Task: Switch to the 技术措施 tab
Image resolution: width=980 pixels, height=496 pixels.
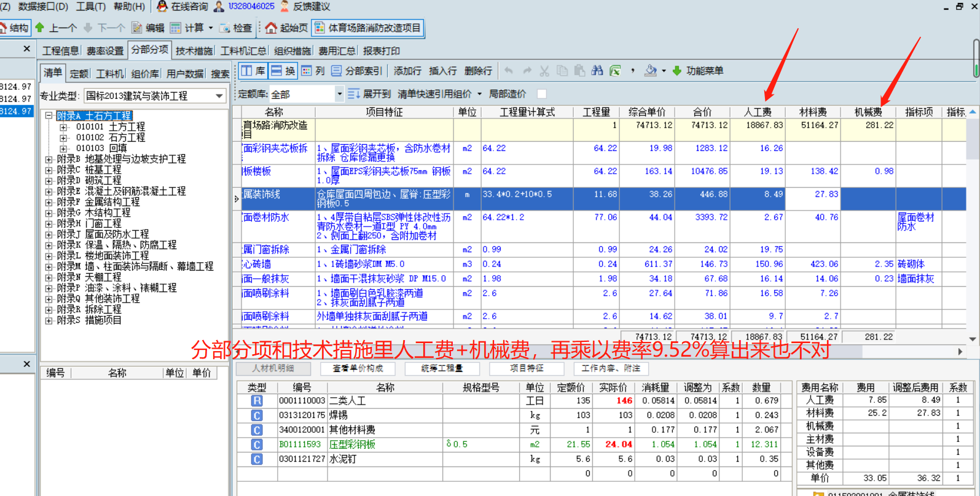Action: [194, 51]
